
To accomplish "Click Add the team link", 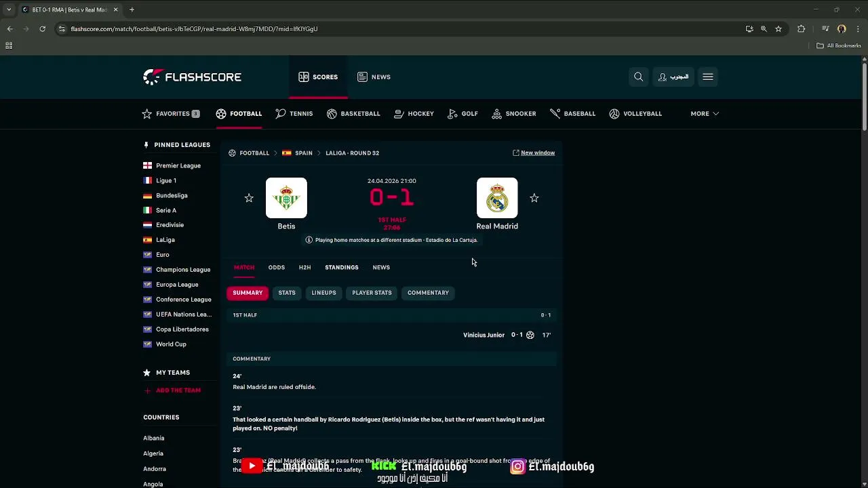I will [172, 390].
